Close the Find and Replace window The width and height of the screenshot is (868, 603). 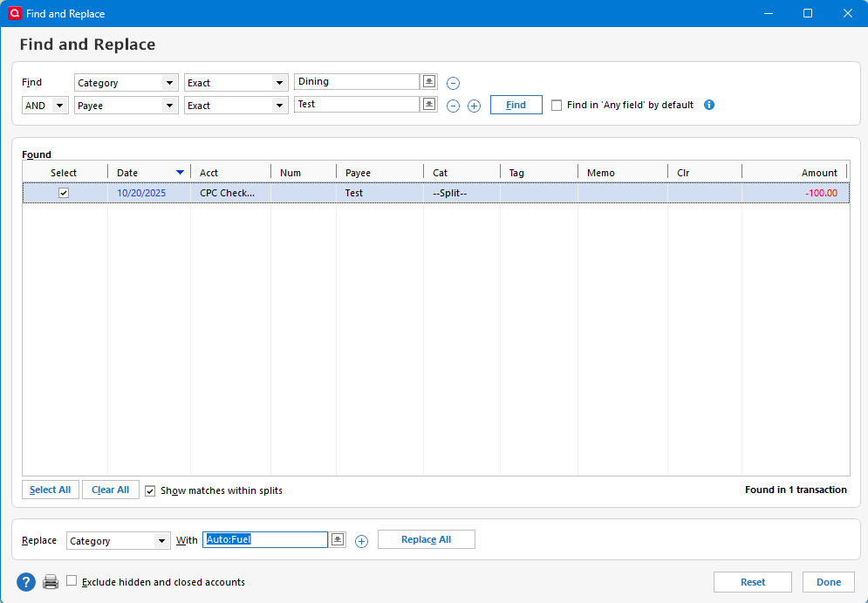point(848,13)
